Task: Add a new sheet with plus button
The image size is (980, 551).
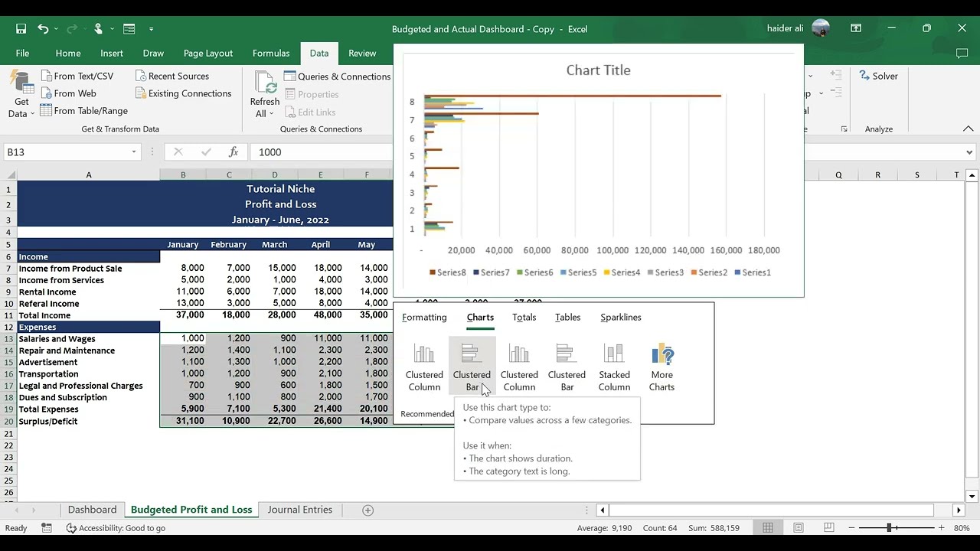Action: tap(367, 510)
